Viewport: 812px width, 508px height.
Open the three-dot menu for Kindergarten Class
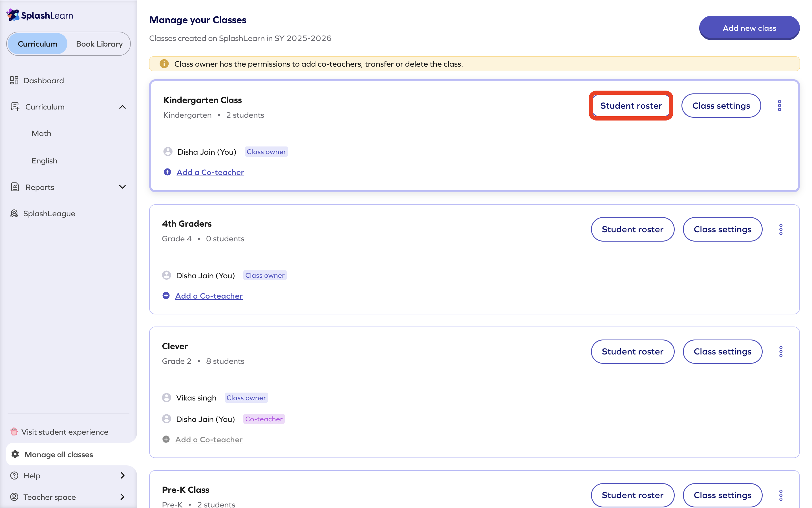tap(780, 106)
